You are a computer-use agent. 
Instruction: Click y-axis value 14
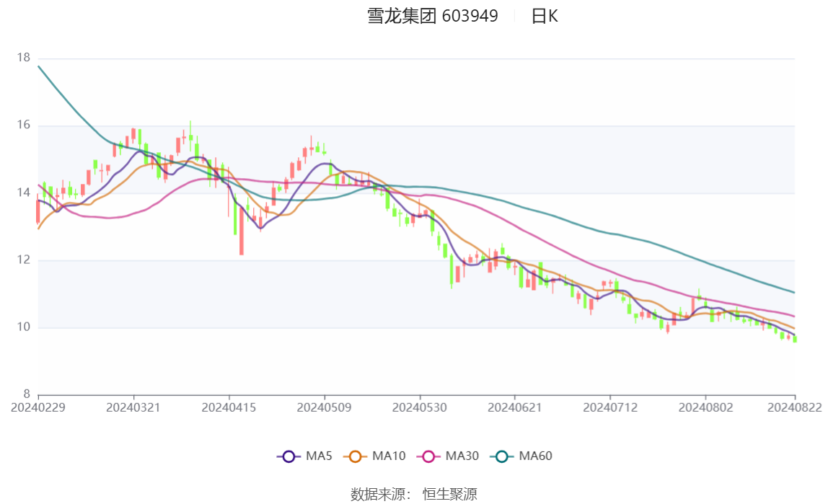coord(24,192)
